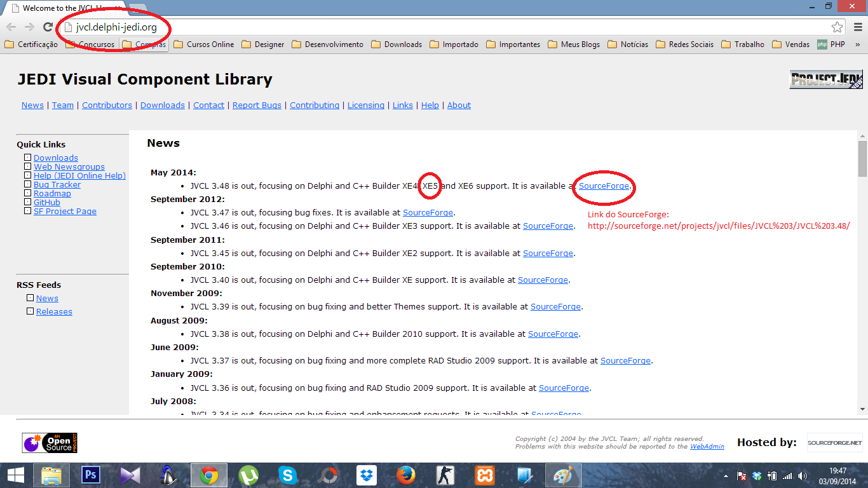Click the SourceForge link for JVCL 3.45

(x=548, y=253)
